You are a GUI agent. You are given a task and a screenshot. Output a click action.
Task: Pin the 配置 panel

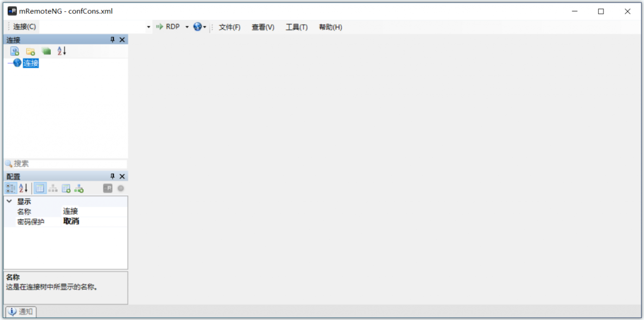coord(112,176)
